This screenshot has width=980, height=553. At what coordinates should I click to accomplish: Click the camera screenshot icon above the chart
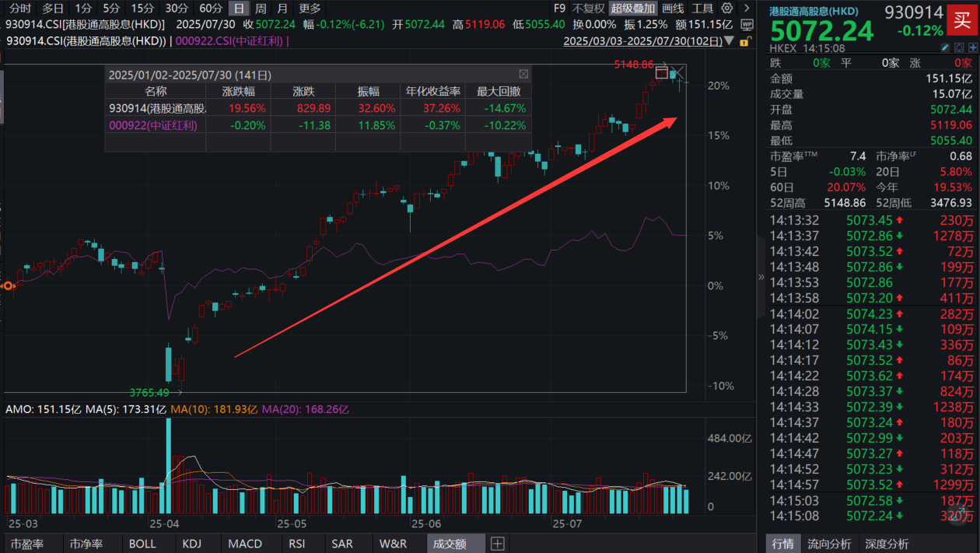pos(662,72)
